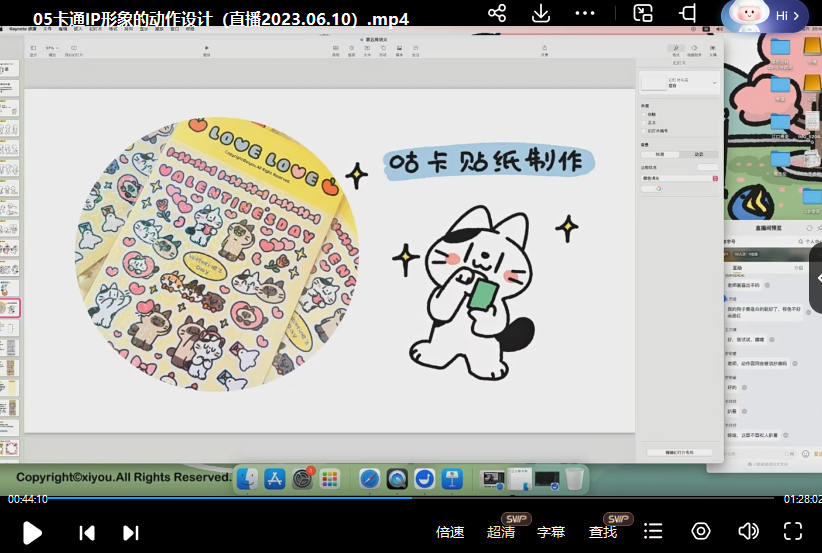Open the three-dot more options menu
This screenshot has width=822, height=553.
pyautogui.click(x=586, y=13)
